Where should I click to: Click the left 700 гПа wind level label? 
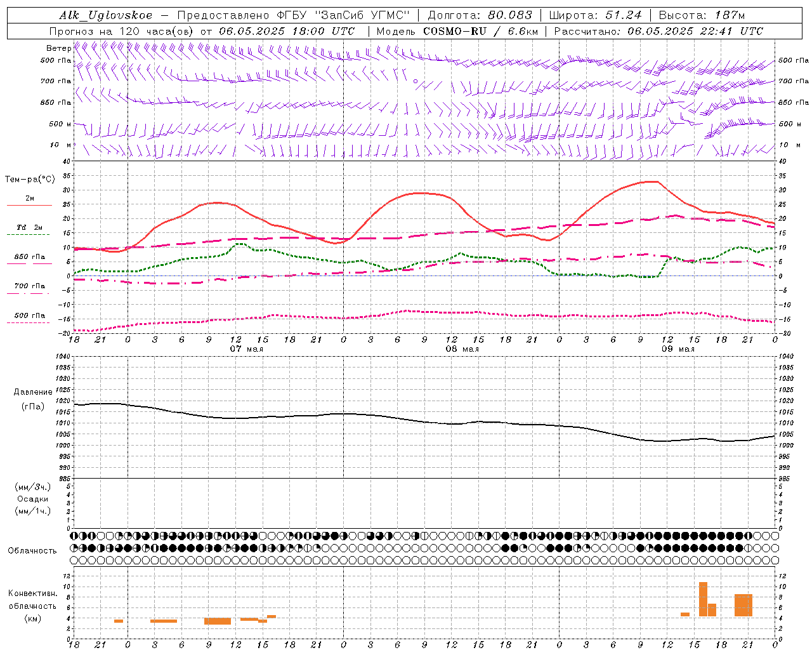click(56, 81)
